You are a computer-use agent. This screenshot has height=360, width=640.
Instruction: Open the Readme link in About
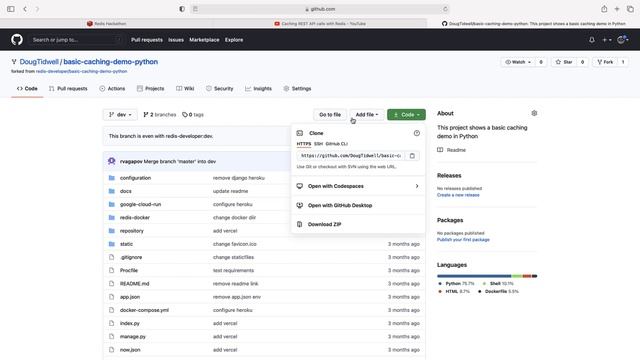(x=456, y=150)
